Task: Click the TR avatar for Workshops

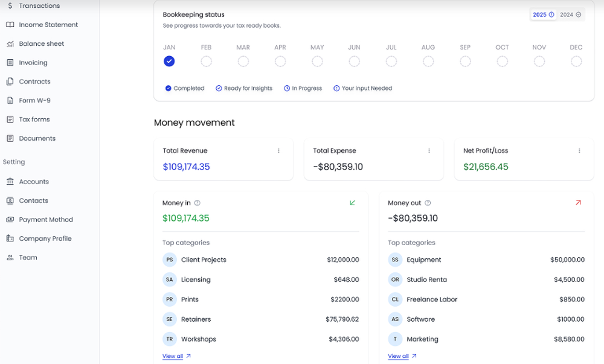Action: tap(170, 339)
